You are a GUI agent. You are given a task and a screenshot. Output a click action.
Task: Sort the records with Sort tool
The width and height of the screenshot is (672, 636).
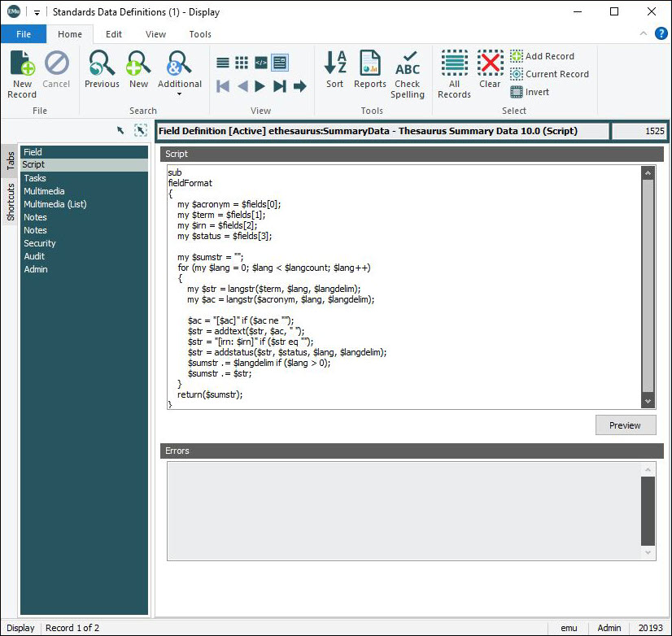tap(335, 72)
